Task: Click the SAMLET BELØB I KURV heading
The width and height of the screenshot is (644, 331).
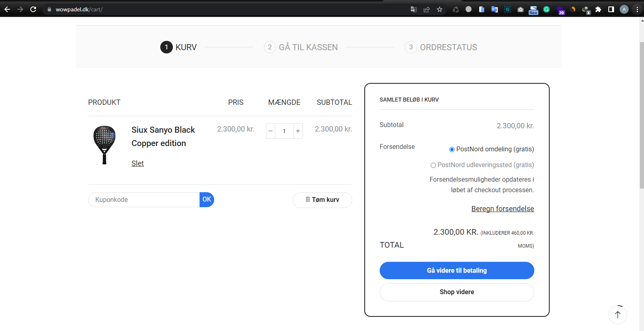Action: (x=409, y=100)
